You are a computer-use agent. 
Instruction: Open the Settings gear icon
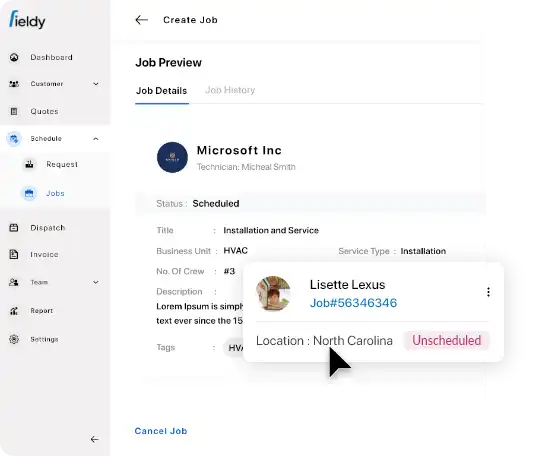[14, 339]
